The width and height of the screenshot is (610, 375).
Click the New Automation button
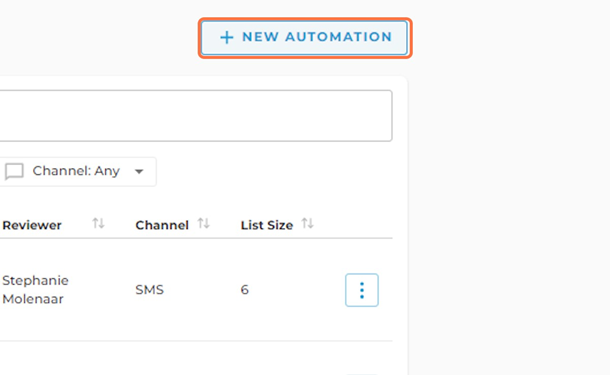coord(305,38)
